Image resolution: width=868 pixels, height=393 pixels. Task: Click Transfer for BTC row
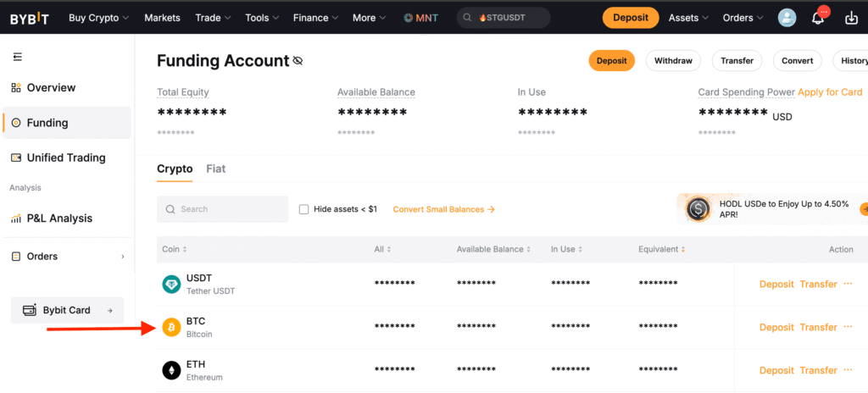[818, 327]
